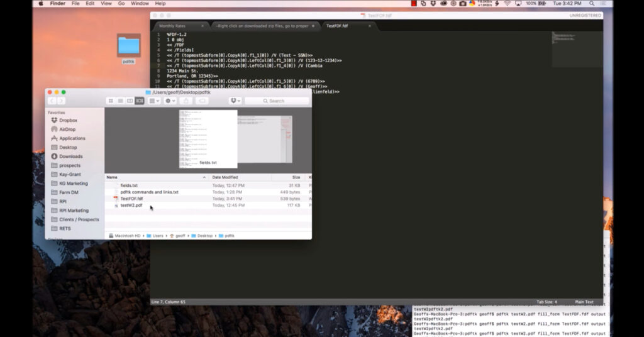Image resolution: width=644 pixels, height=337 pixels.
Task: Open the pdftk folder on the desktop
Action: tap(128, 47)
